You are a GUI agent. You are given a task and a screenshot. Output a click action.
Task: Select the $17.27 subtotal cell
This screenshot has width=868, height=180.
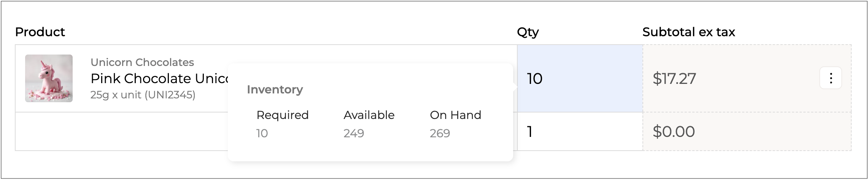pos(723,78)
